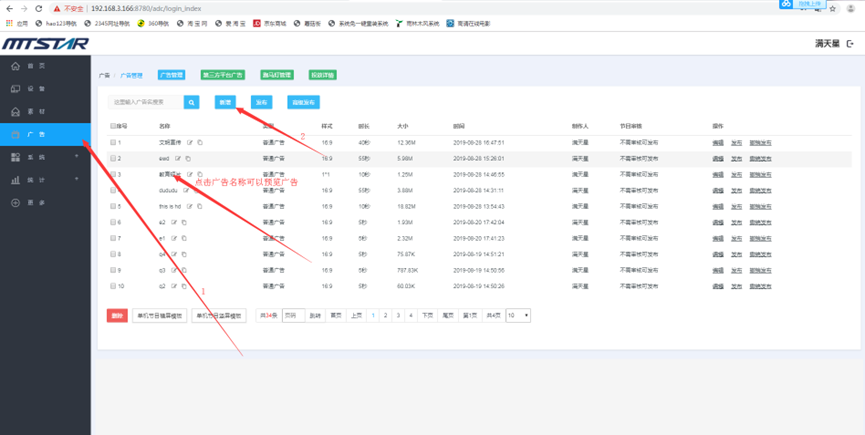Open the page size dropdown showing 10
Image resolution: width=865 pixels, height=435 pixels.
[x=518, y=315]
